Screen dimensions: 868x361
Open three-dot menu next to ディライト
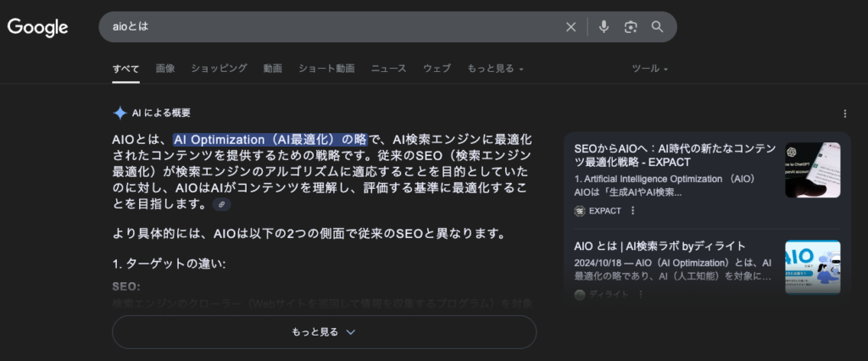(x=641, y=295)
